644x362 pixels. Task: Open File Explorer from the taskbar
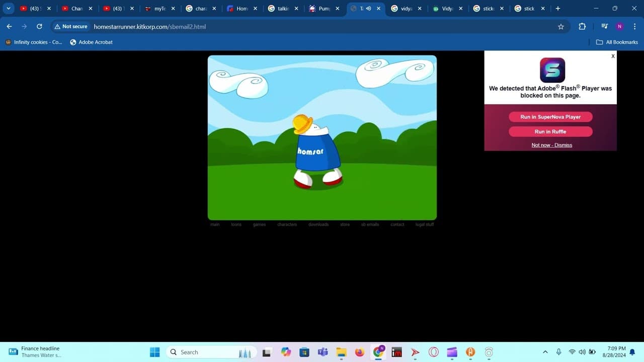(x=341, y=352)
